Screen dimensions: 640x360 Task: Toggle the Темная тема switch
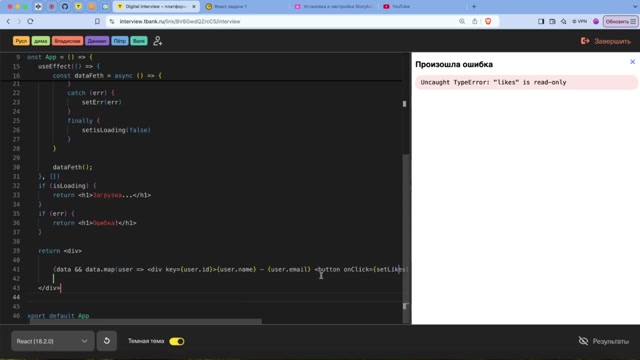click(x=177, y=341)
